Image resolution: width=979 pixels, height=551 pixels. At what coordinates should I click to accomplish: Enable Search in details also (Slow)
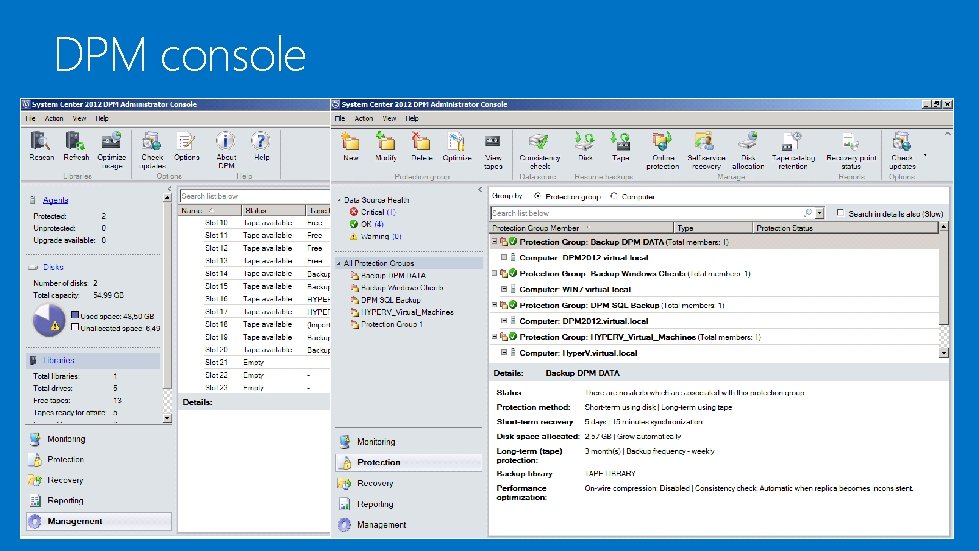tap(840, 213)
